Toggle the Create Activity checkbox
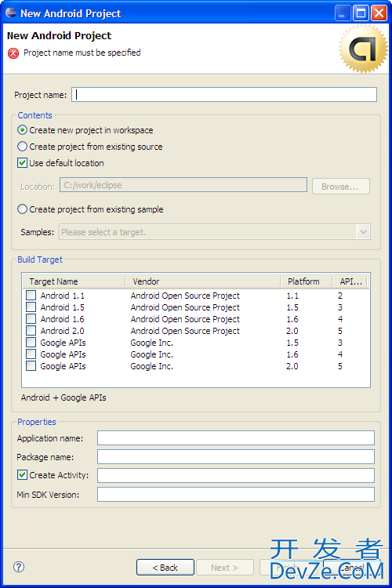 coord(22,475)
